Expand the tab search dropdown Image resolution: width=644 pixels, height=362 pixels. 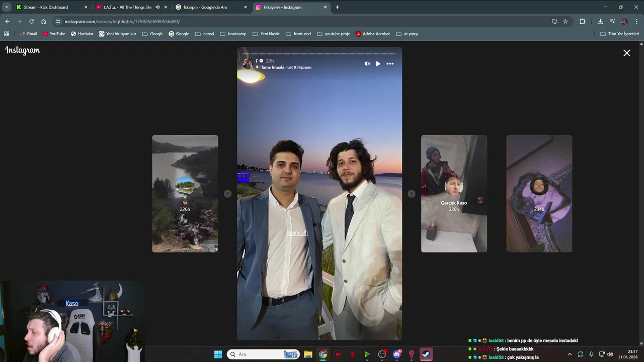click(x=7, y=7)
